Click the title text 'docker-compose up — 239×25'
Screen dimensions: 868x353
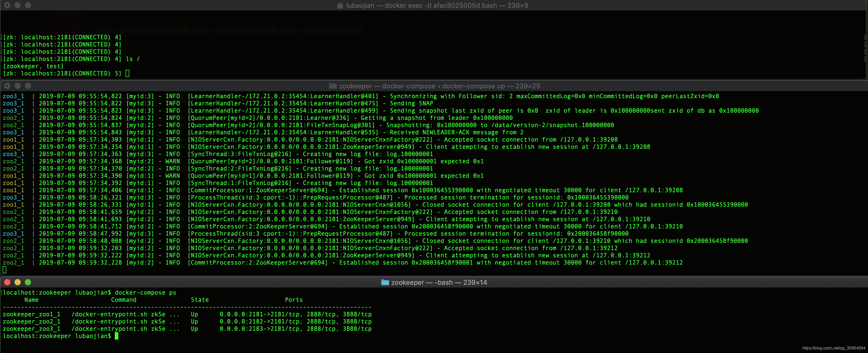pyautogui.click(x=491, y=86)
